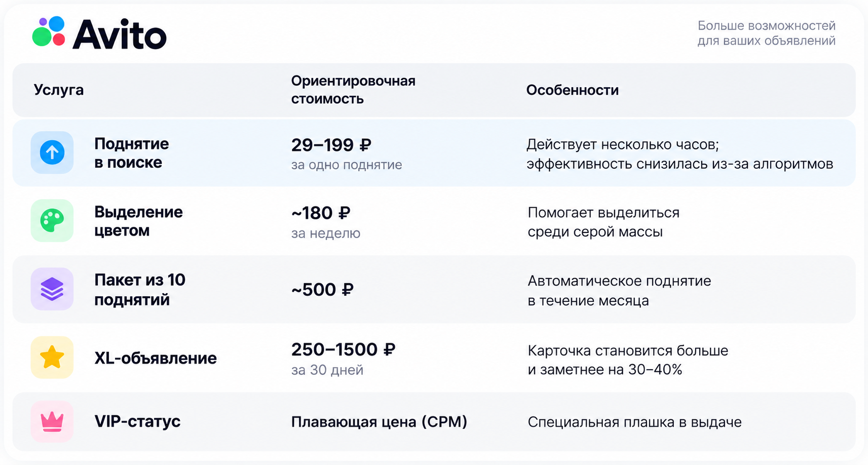Click the Особенности column header
The width and height of the screenshot is (868, 465).
point(572,90)
